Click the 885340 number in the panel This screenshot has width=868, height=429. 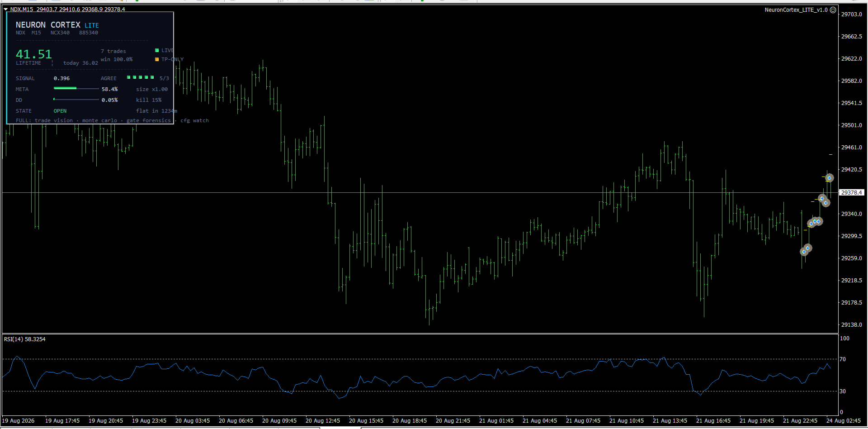point(89,33)
